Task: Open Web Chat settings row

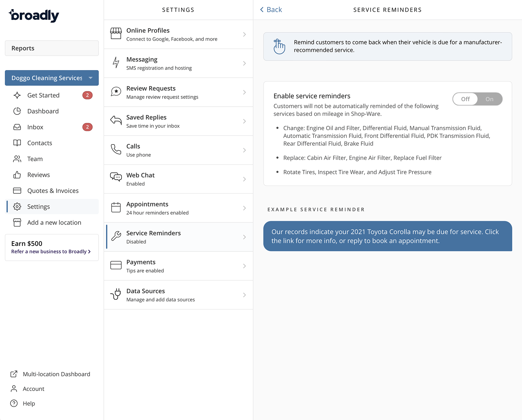Action: [x=178, y=179]
